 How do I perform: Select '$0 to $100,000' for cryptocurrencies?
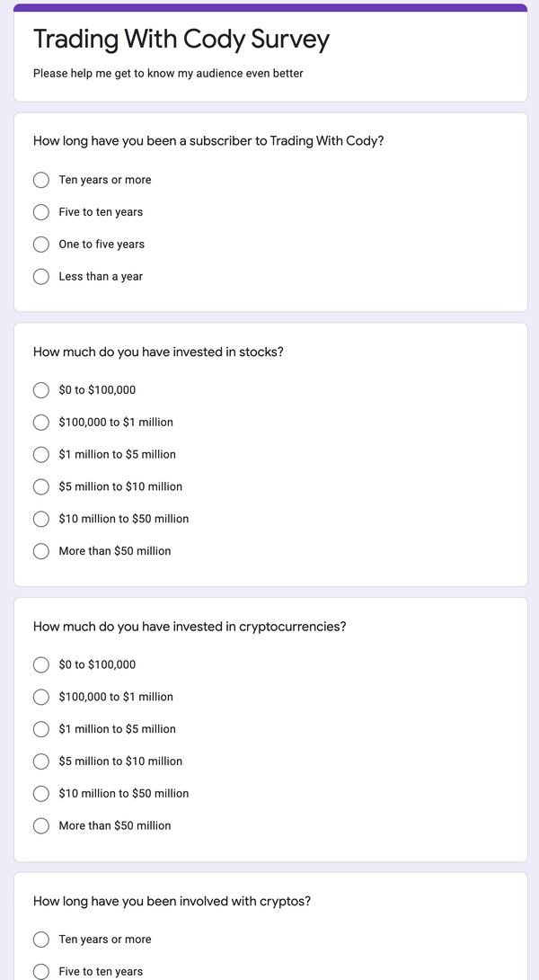40,664
